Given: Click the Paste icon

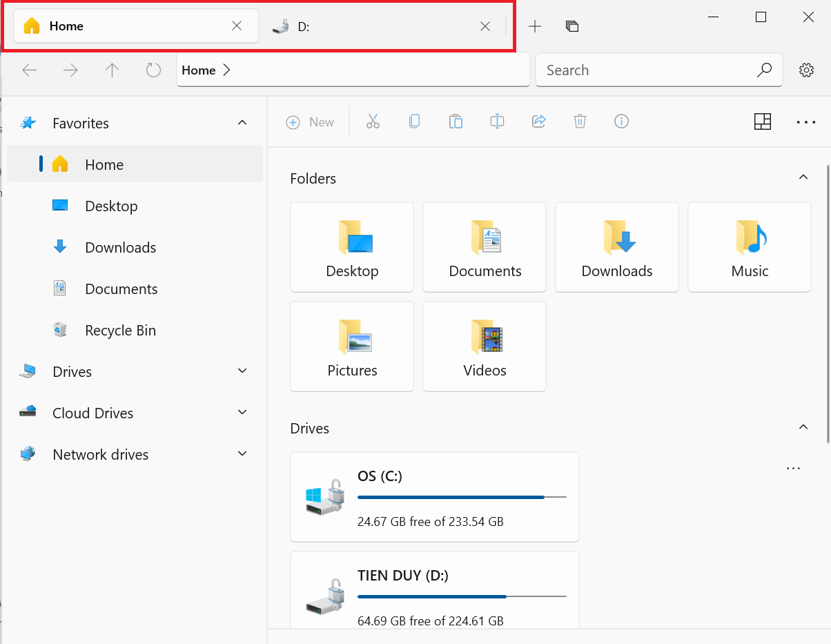Looking at the screenshot, I should click(456, 121).
